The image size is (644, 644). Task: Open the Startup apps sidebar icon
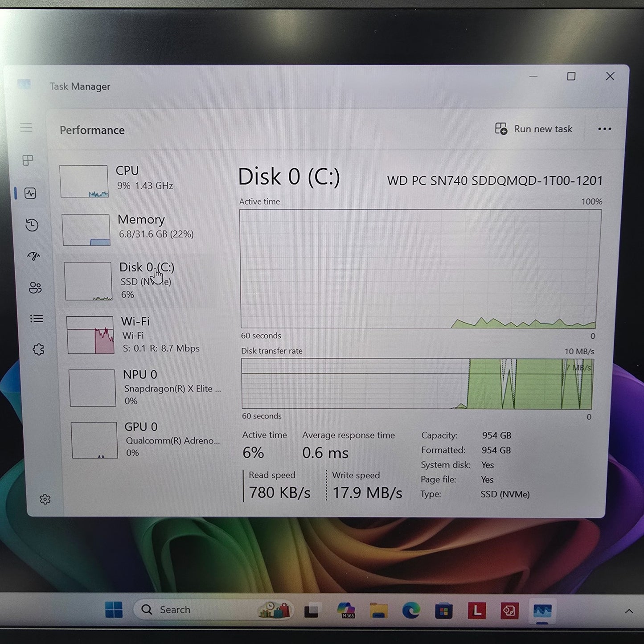click(33, 256)
